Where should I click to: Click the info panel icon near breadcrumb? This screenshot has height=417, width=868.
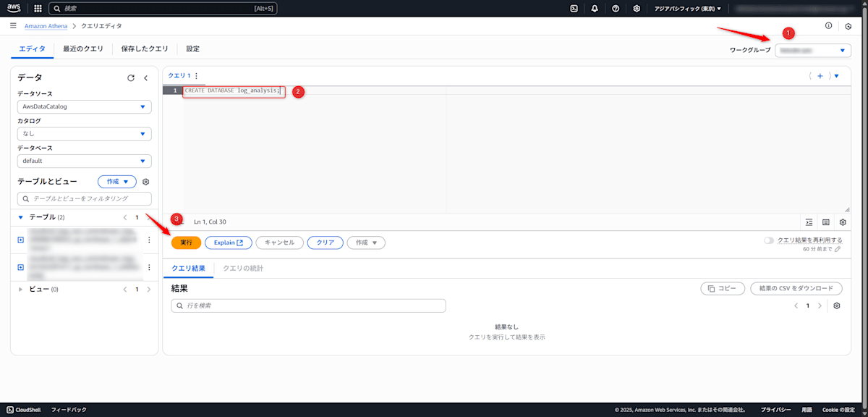[x=829, y=26]
